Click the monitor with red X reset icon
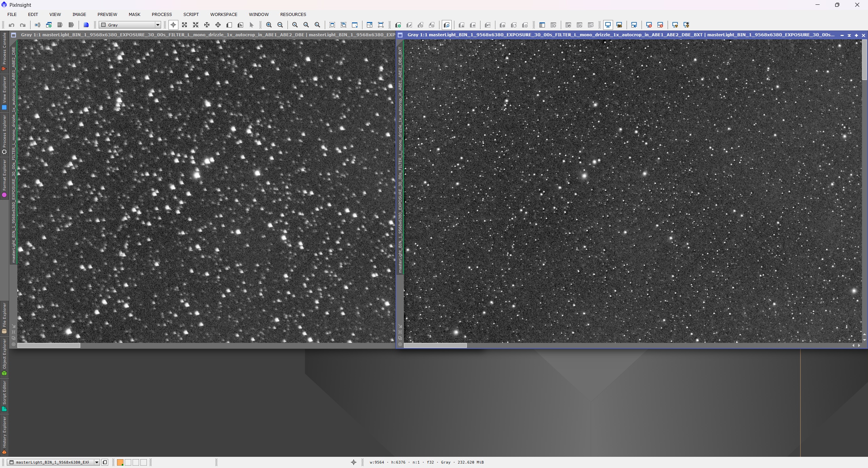The image size is (868, 468). click(x=649, y=25)
